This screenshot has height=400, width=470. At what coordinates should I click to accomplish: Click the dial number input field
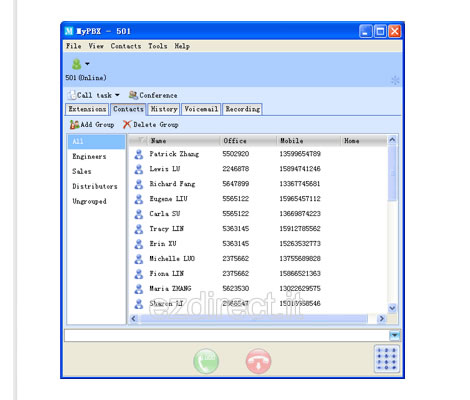227,335
